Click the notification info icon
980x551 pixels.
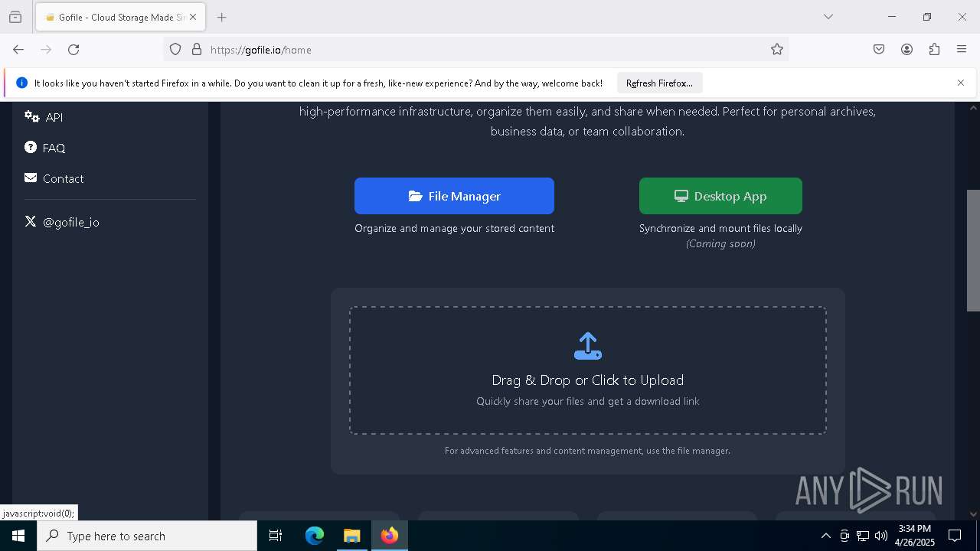coord(21,83)
